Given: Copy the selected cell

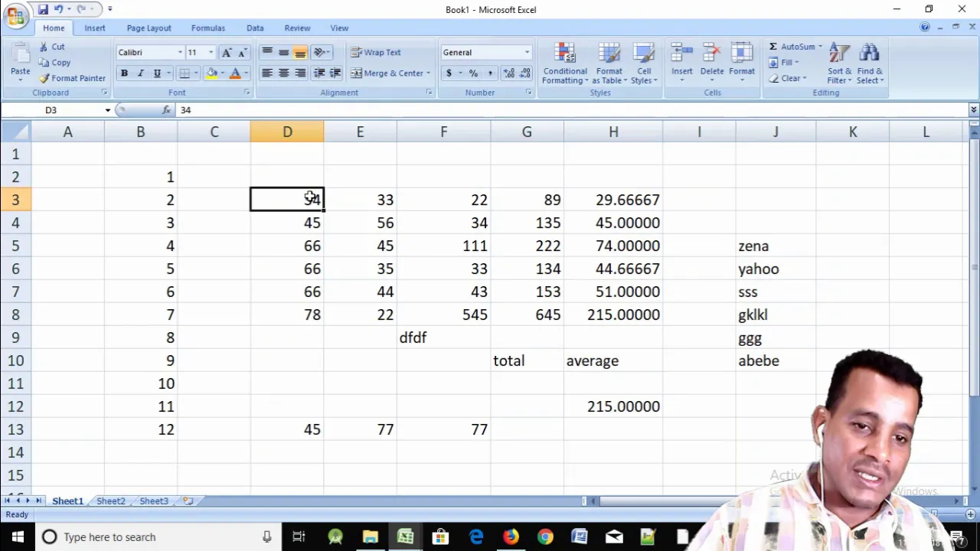Looking at the screenshot, I should pyautogui.click(x=54, y=63).
